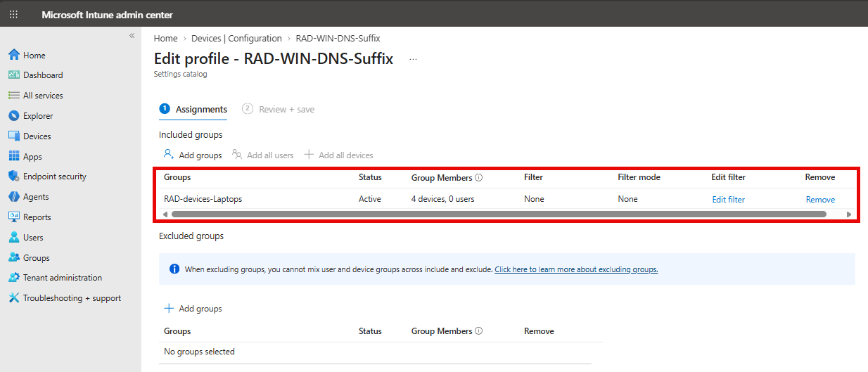
Task: Open Tenant administration section
Action: [63, 278]
